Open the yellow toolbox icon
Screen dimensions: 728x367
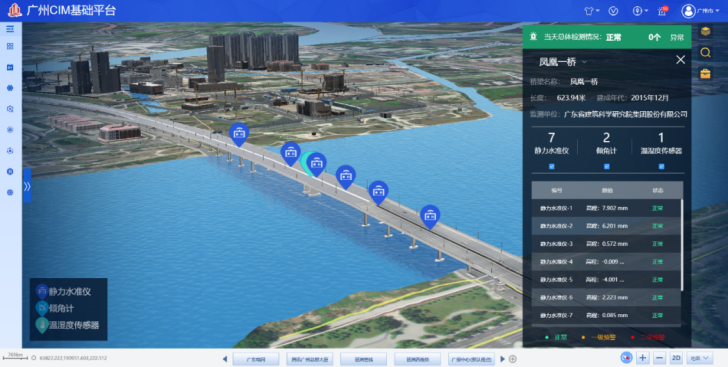[x=705, y=73]
